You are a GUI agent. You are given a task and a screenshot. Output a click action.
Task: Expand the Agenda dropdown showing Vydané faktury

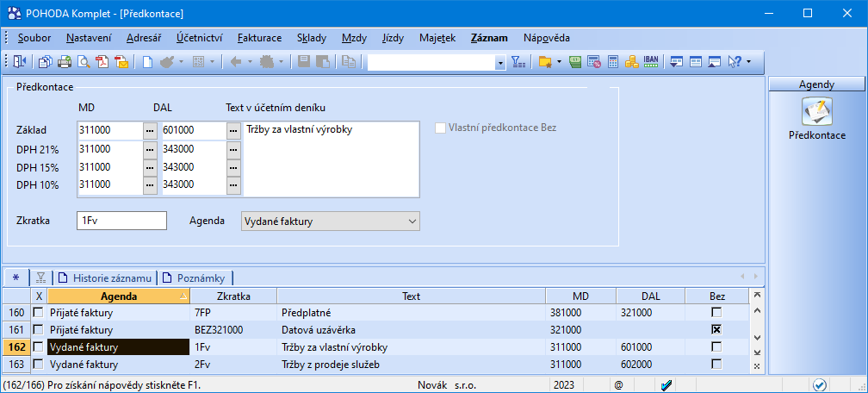[x=409, y=221]
